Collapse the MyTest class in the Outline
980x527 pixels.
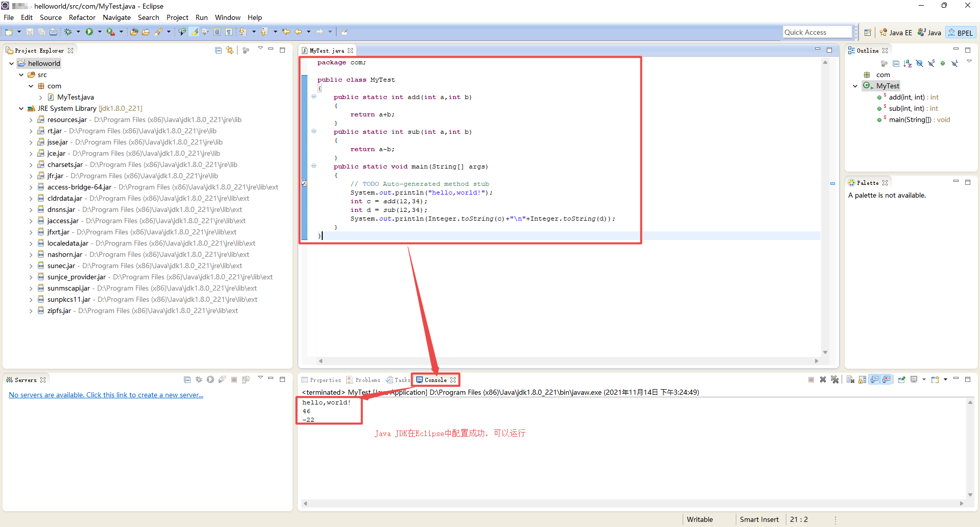click(x=855, y=86)
